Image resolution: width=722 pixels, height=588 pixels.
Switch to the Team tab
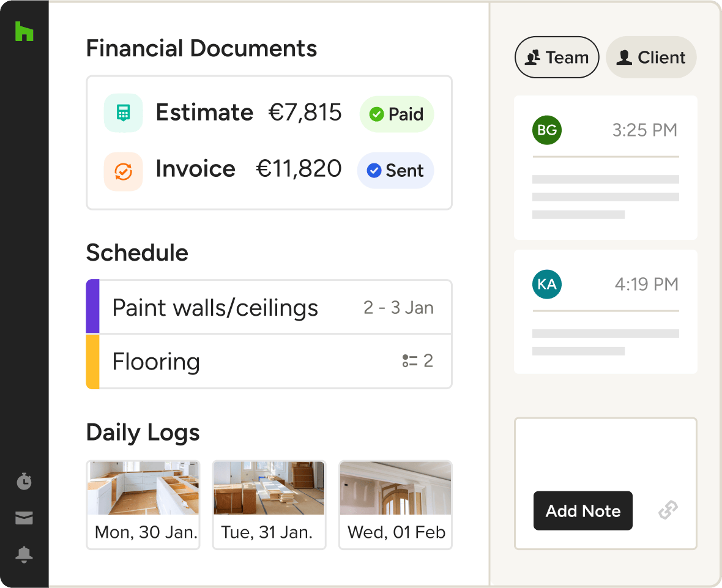click(x=557, y=58)
